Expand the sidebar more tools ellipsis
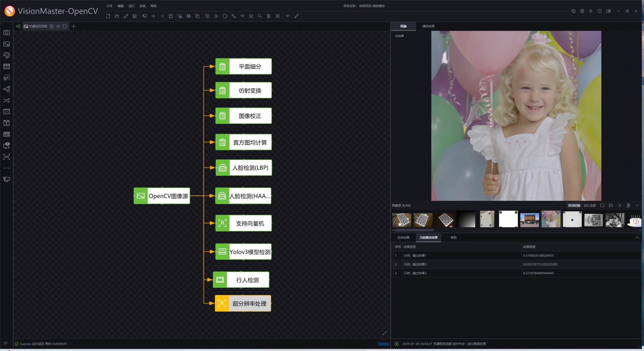The width and height of the screenshot is (644, 351). pos(6,168)
